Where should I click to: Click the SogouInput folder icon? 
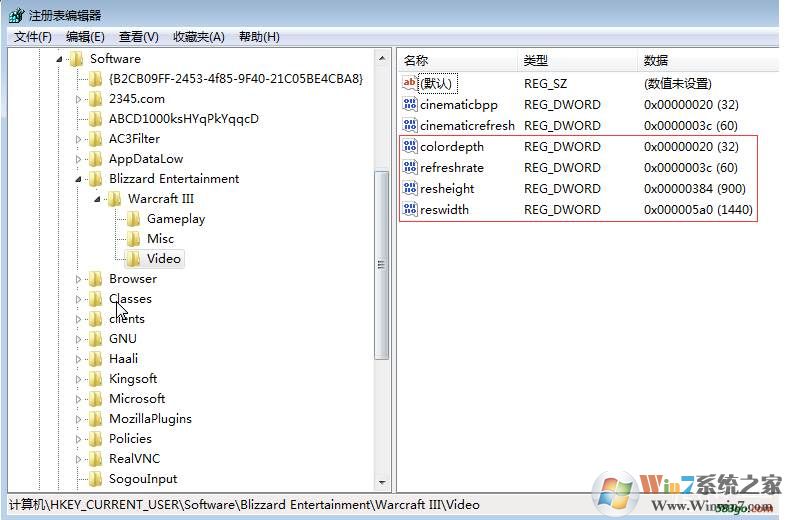click(x=95, y=479)
